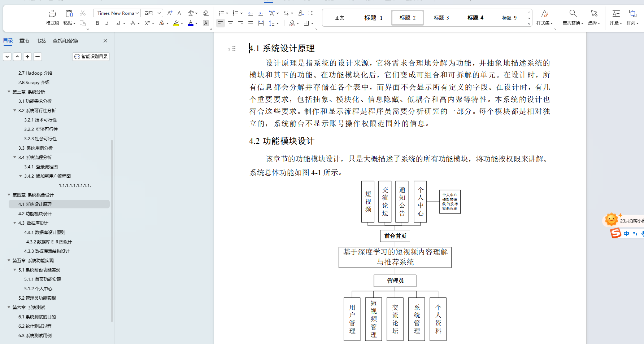Open highlight color dropdown arrow
644x344 pixels.
tap(182, 23)
